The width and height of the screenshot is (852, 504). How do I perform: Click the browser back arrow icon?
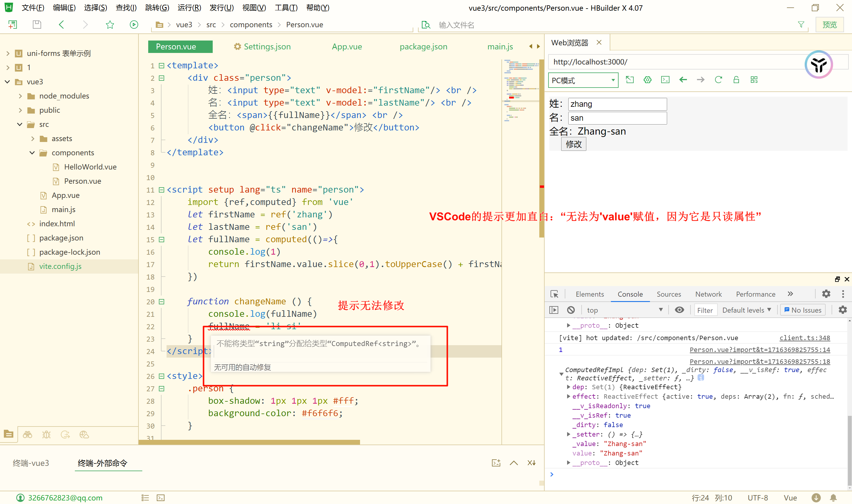point(683,80)
